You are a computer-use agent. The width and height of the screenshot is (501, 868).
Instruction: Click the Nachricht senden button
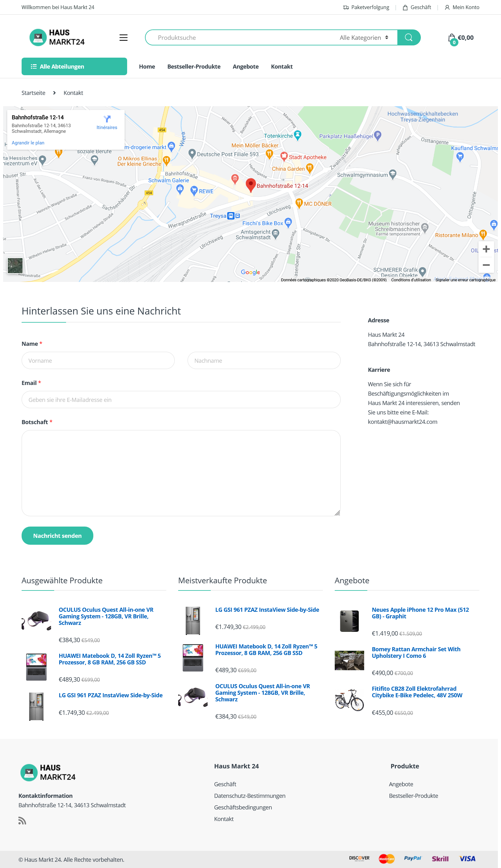pyautogui.click(x=58, y=536)
